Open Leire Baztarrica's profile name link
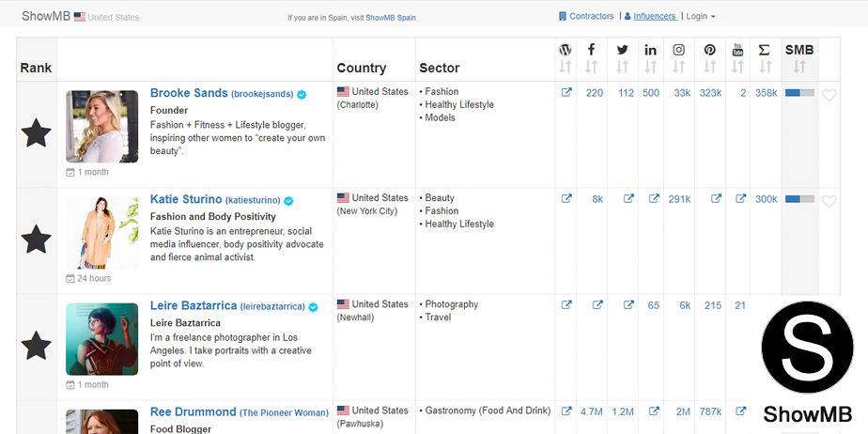This screenshot has width=868, height=434. [x=194, y=305]
